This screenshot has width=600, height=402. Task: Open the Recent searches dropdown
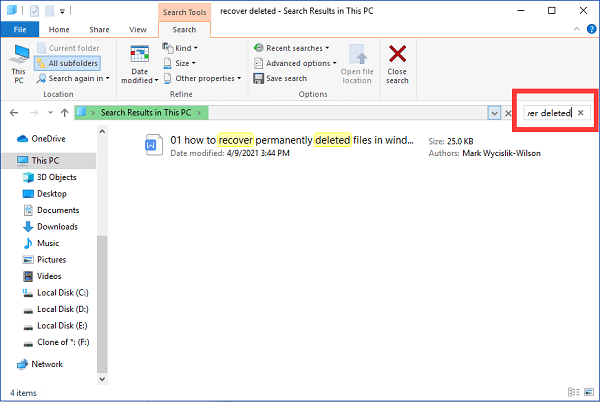point(293,48)
